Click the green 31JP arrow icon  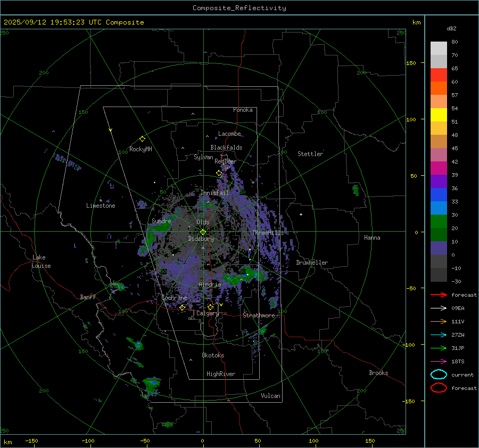(439, 348)
